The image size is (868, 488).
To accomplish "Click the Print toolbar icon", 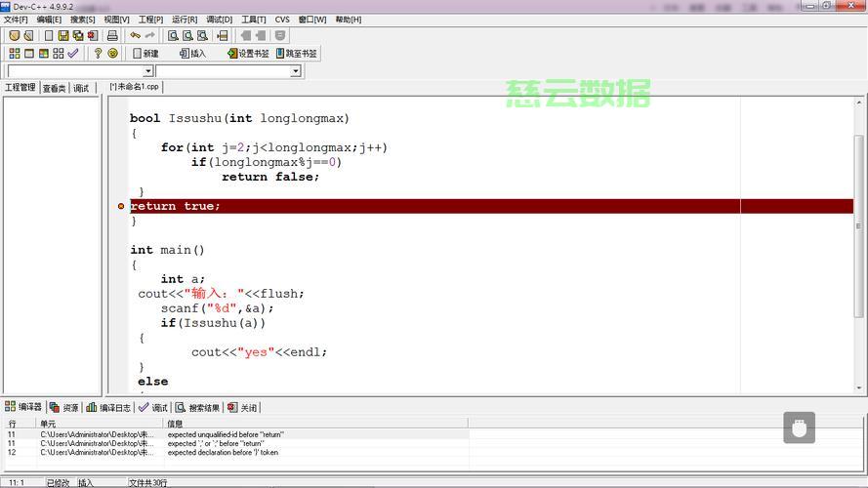I will tap(112, 36).
